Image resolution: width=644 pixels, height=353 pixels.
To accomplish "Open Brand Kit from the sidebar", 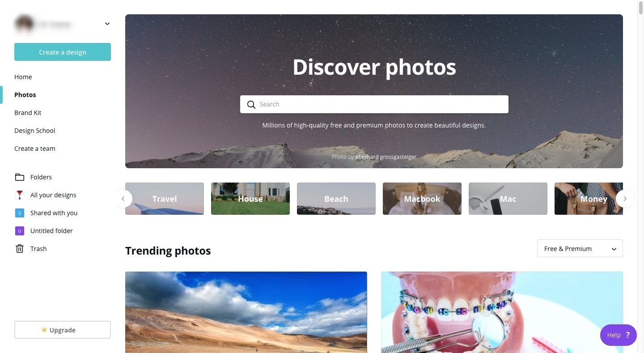I will point(28,113).
